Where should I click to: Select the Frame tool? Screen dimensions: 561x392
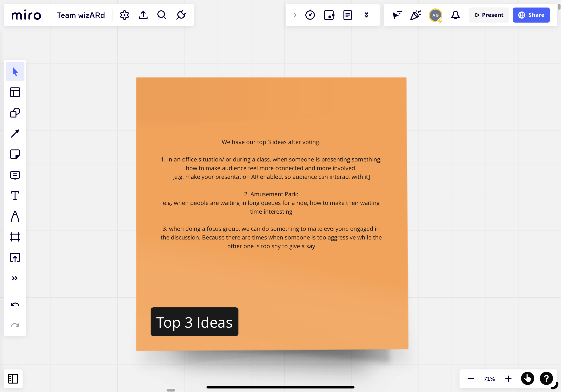(x=15, y=237)
